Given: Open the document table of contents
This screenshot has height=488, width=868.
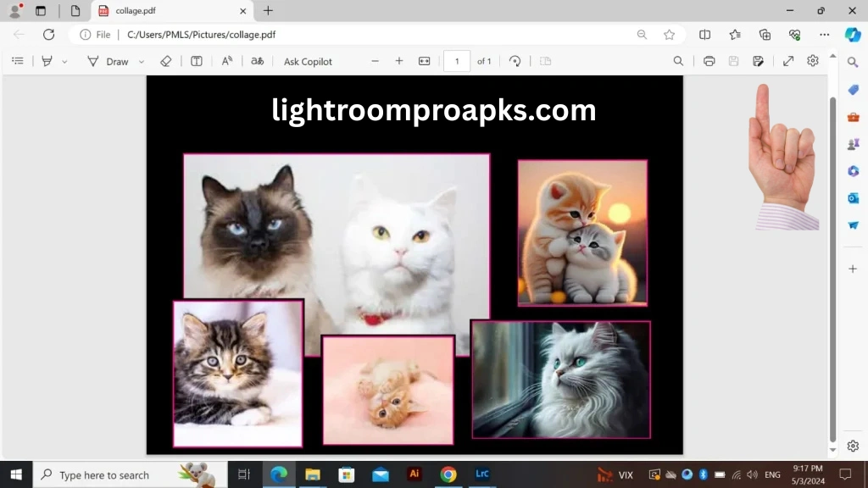Looking at the screenshot, I should coord(18,61).
